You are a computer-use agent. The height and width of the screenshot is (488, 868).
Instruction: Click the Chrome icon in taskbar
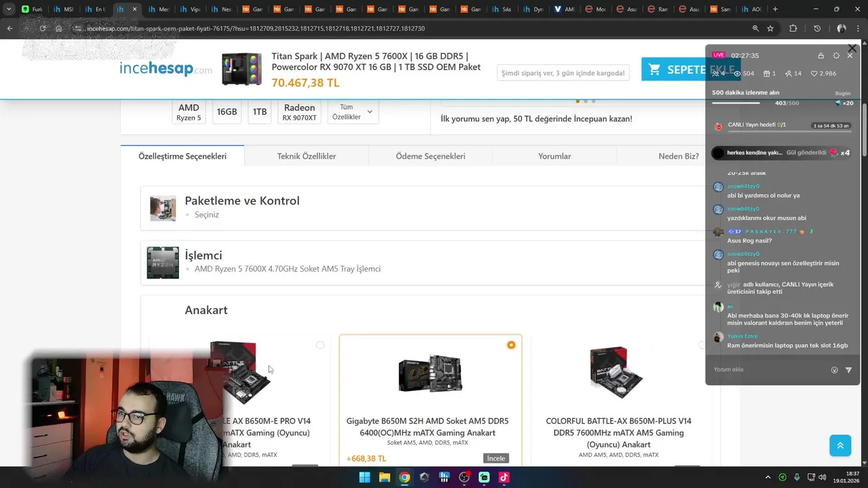click(x=404, y=477)
